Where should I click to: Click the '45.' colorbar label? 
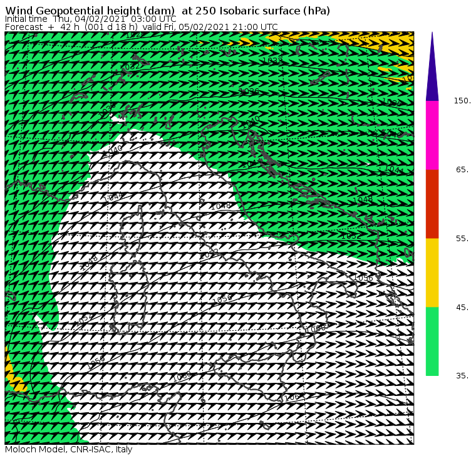click(462, 308)
